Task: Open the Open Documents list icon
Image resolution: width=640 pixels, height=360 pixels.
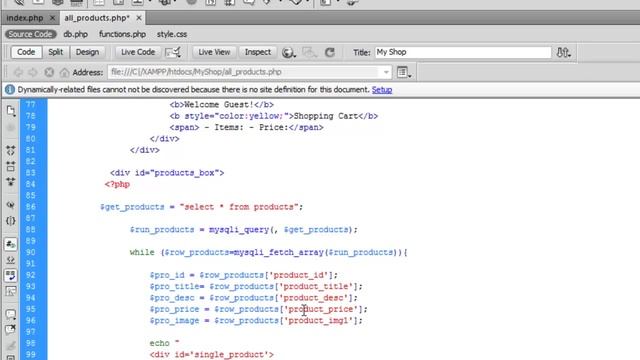Action: (11, 111)
